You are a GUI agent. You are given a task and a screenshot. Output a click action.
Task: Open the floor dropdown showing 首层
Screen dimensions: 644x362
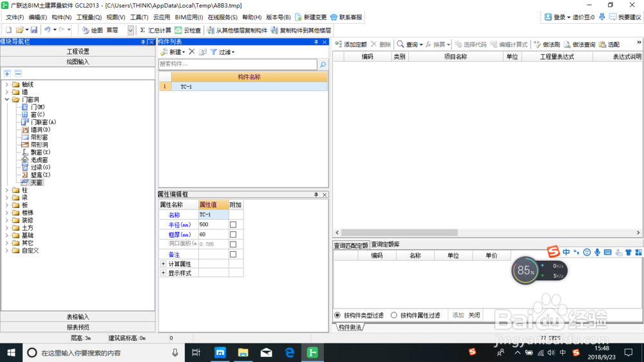tap(131, 30)
